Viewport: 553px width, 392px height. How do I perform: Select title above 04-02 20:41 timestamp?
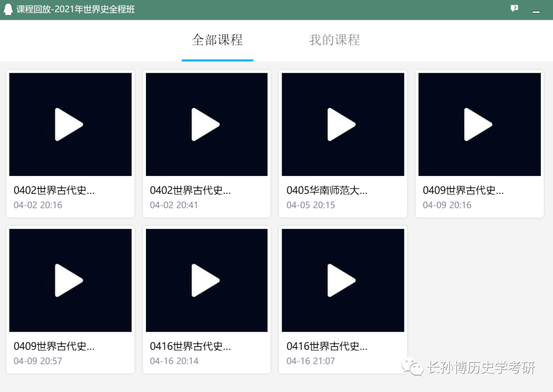(x=190, y=190)
